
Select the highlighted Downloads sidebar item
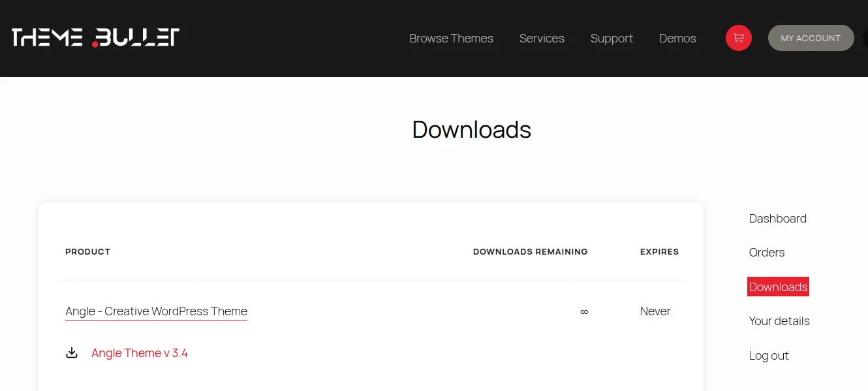pyautogui.click(x=778, y=287)
